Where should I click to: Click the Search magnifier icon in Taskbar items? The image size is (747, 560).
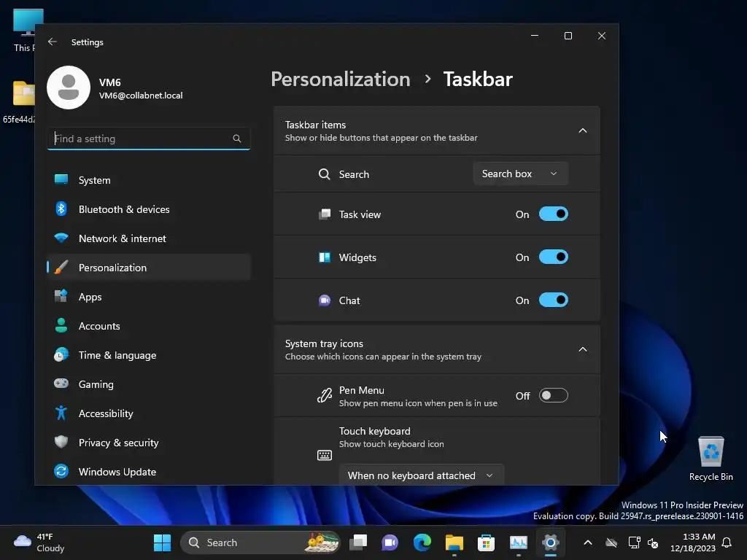tap(325, 174)
